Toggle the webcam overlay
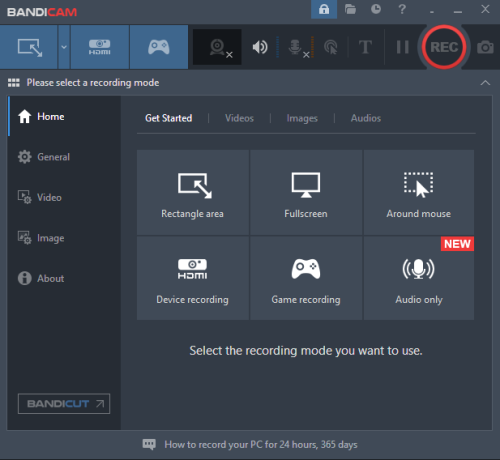500x460 pixels. (x=217, y=47)
